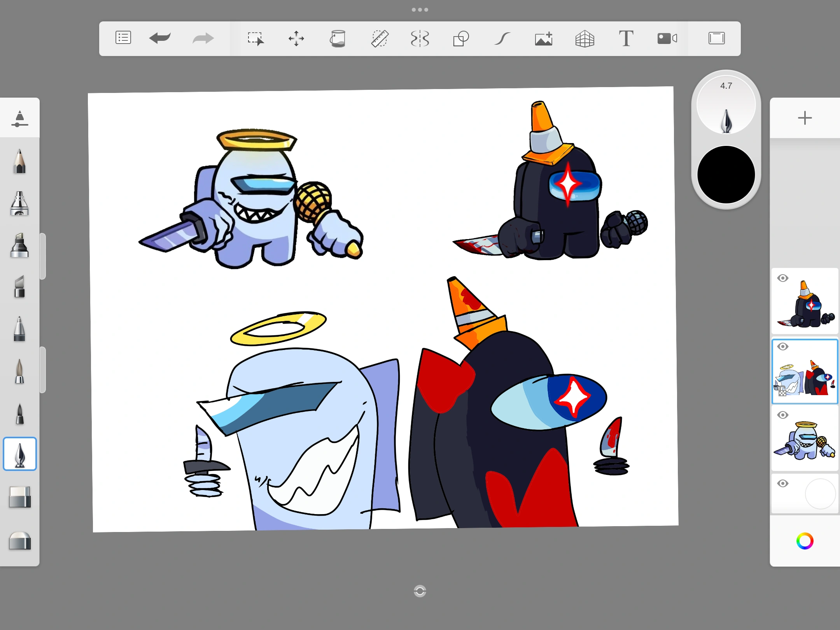This screenshot has height=630, width=840.
Task: Open the main menu
Action: (x=123, y=38)
